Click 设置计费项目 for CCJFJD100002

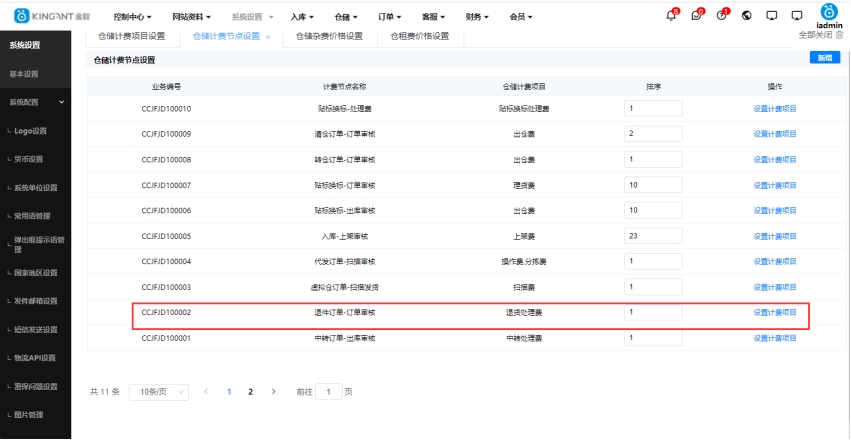(774, 313)
